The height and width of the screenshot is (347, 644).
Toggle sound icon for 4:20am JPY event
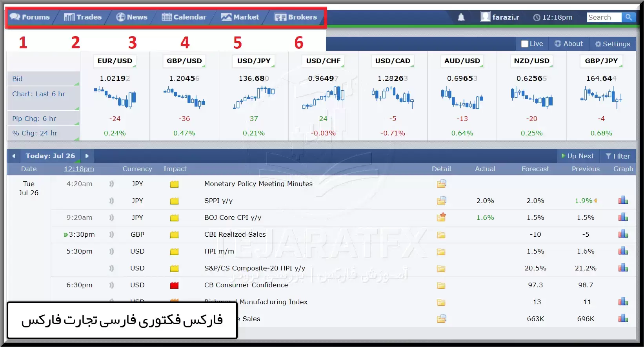coord(111,184)
